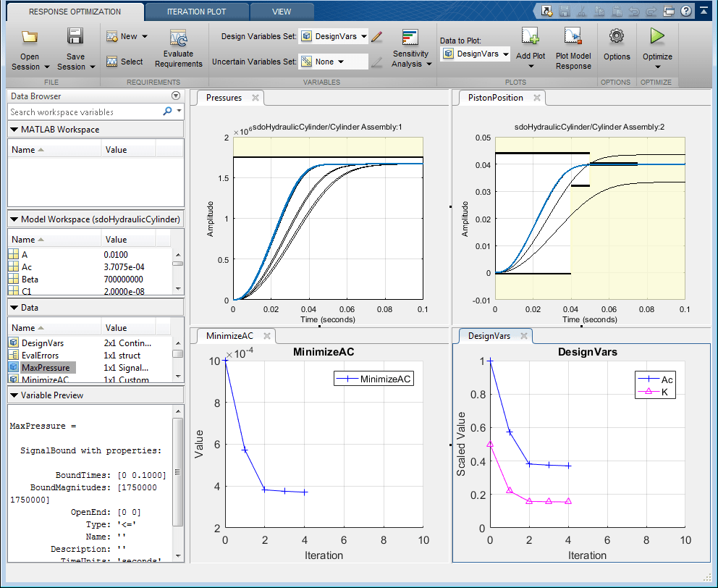Switch to the Iteration Plot tab
The width and height of the screenshot is (718, 588).
196,12
